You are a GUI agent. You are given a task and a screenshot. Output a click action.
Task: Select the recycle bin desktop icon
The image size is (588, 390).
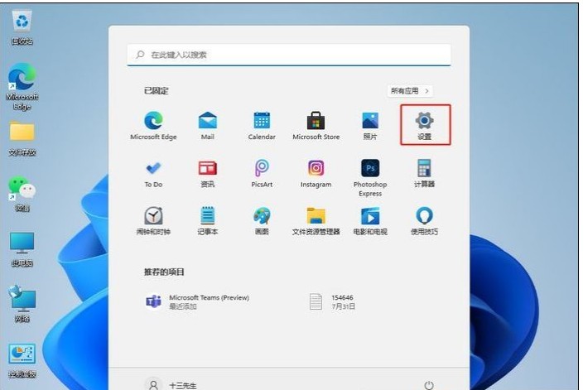pyautogui.click(x=22, y=28)
